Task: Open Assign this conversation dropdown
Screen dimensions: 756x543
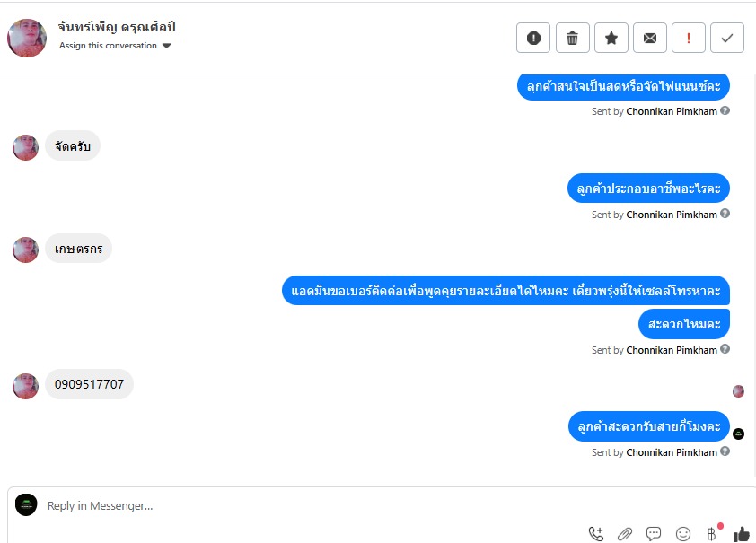Action: tap(115, 46)
